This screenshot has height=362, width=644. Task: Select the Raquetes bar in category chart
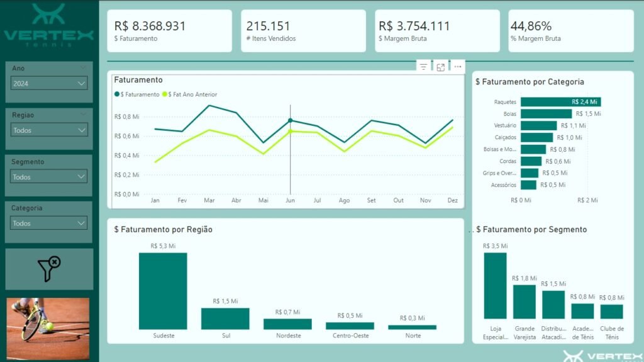[560, 102]
